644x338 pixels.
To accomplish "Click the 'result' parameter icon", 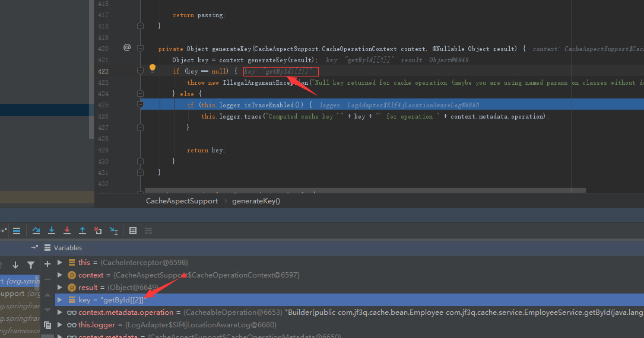I will click(72, 288).
